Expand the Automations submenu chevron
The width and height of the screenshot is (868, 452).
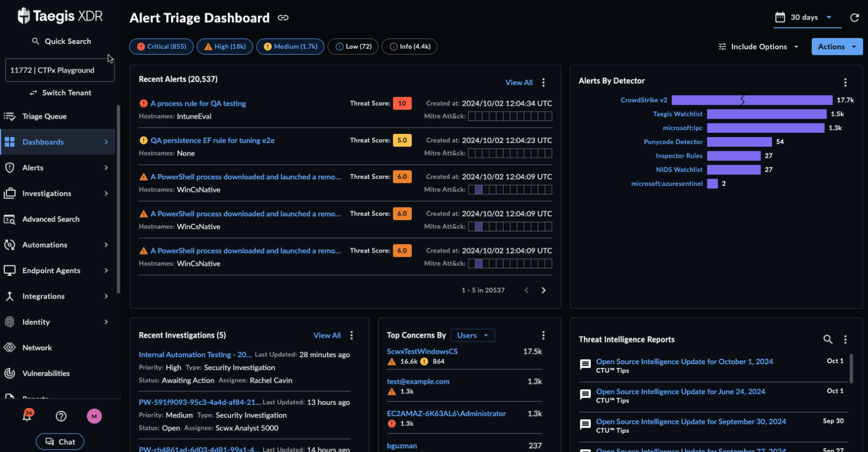(x=106, y=245)
